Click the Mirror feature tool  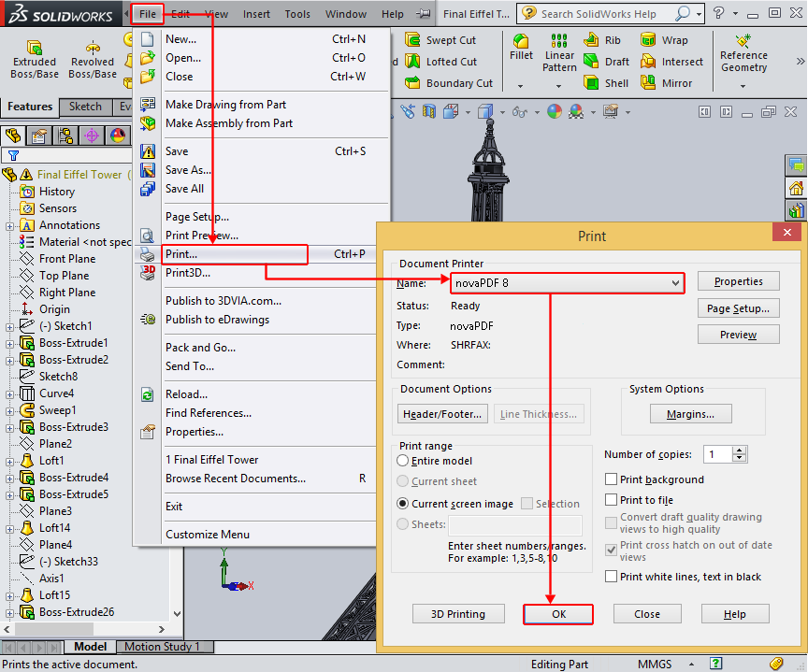tap(666, 82)
